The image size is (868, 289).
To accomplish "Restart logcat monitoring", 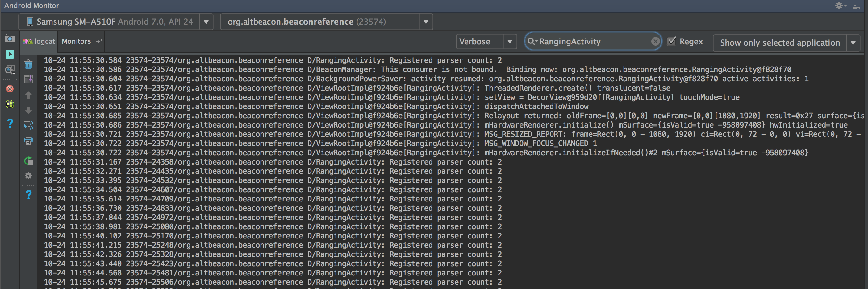I will pyautogui.click(x=29, y=161).
